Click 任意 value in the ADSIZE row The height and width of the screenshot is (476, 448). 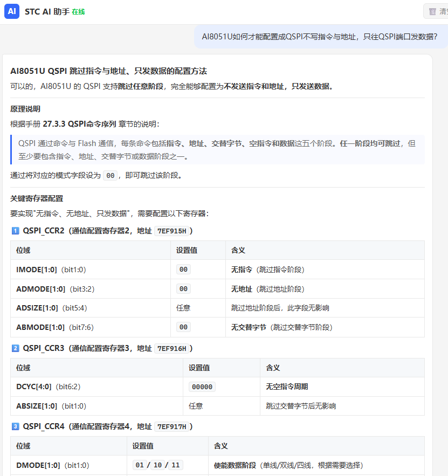coord(183,308)
